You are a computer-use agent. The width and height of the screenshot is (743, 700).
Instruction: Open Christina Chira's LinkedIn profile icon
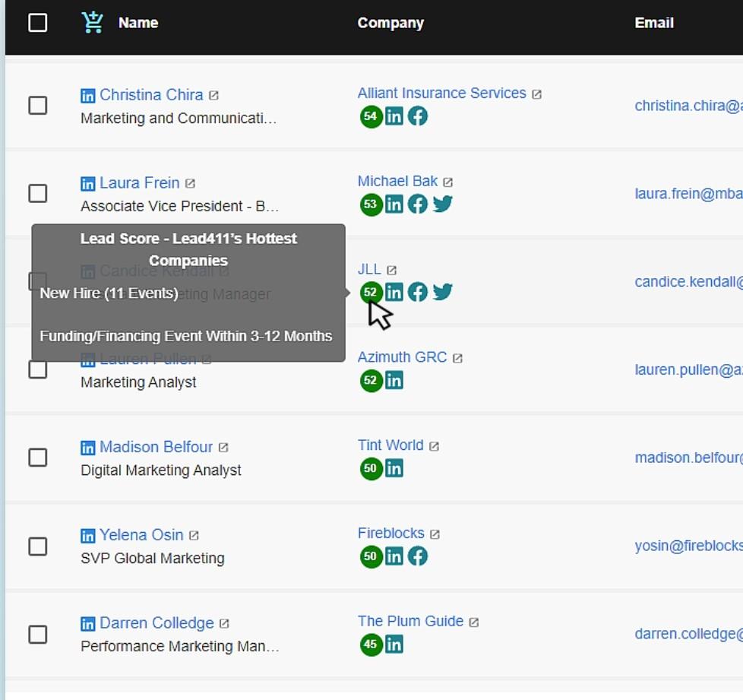click(x=87, y=96)
